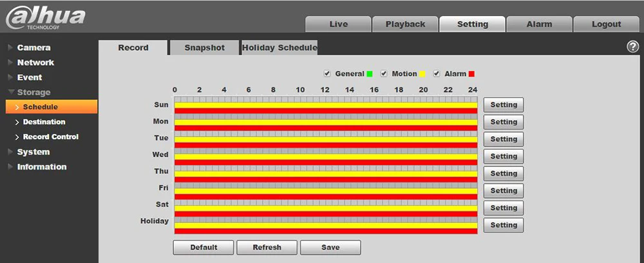Select Schedule in the sidebar
This screenshot has height=263, width=644.
click(x=52, y=107)
